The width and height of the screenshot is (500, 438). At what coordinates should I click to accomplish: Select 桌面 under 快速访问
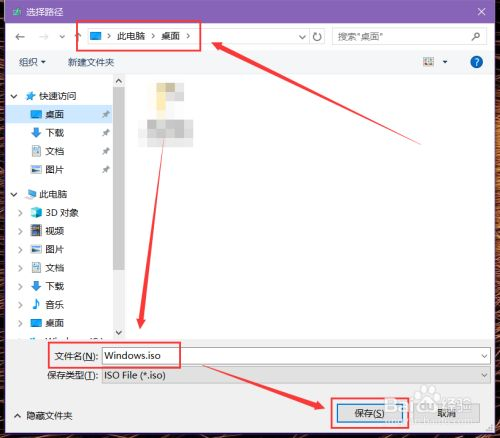tap(54, 114)
